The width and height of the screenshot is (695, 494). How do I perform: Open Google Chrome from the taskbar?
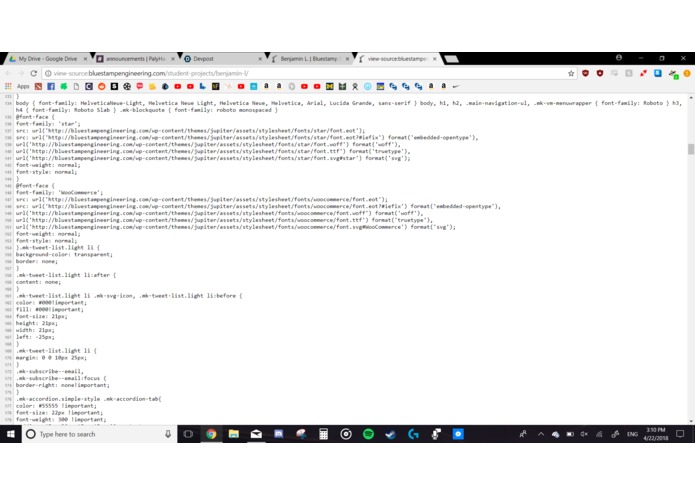pyautogui.click(x=211, y=434)
